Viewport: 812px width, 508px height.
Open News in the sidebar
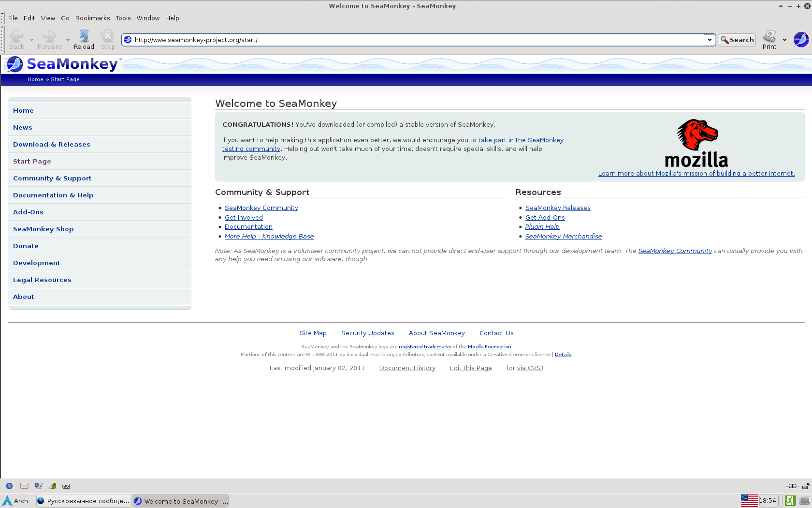click(x=100, y=127)
